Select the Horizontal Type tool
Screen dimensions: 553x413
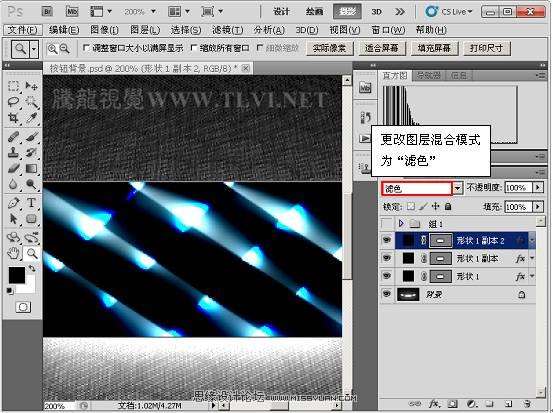coord(31,203)
